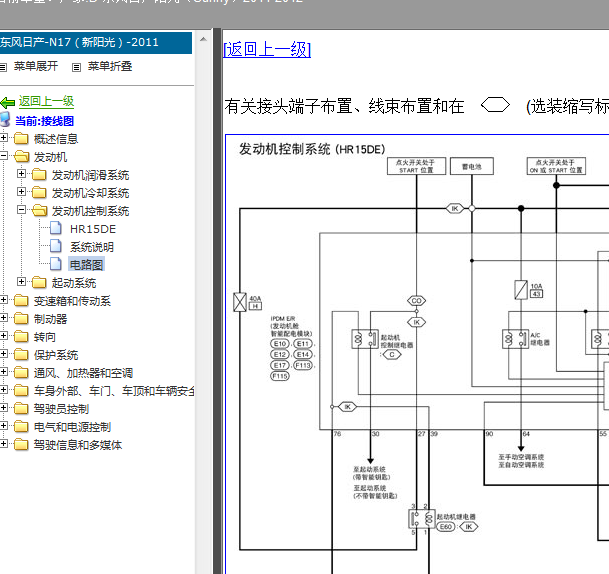Expand the 概述信息 tree node
The image size is (609, 574).
(x=3, y=137)
